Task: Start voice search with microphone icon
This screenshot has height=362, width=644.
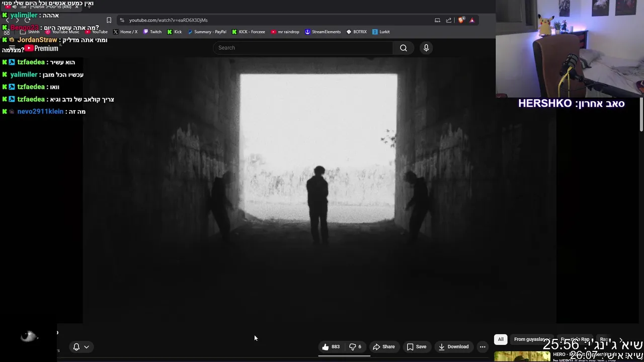Action: (x=426, y=48)
